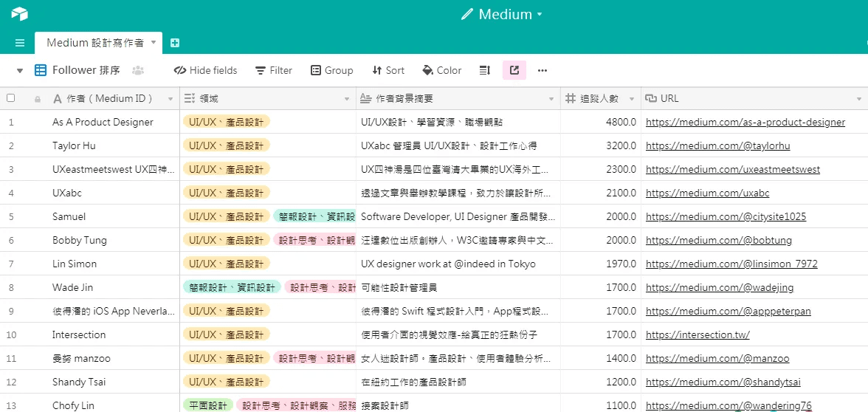Open the as-a-product-designer Medium link

745,122
